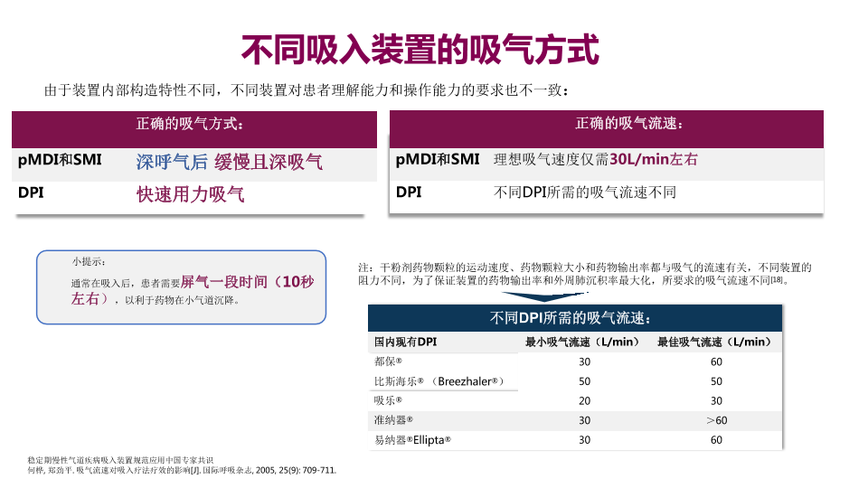This screenshot has height=488, width=868.
Task: Click the >60 value in the 准纳器 row
Action: (716, 420)
